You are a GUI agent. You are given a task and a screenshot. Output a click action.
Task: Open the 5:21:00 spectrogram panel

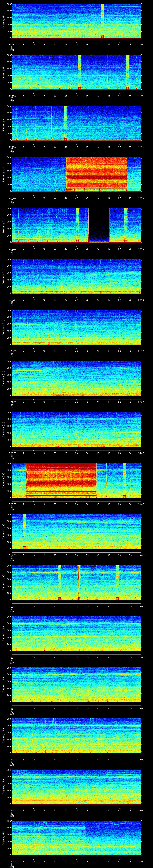tap(77, 378)
